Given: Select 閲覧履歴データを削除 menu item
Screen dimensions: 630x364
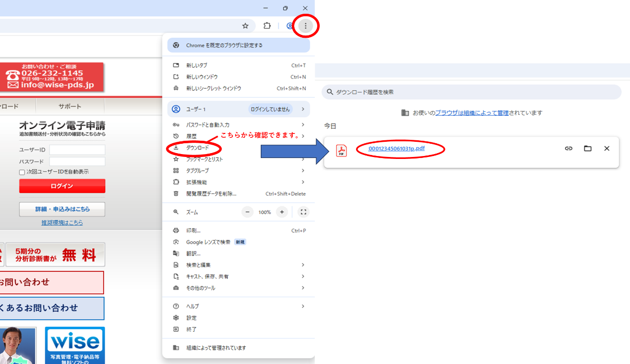Looking at the screenshot, I should coord(239,194).
